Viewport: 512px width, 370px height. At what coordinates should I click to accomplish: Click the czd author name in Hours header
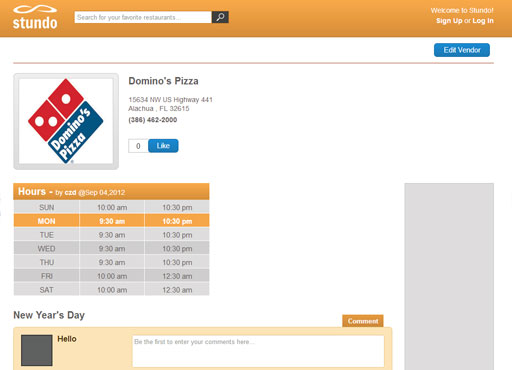(x=70, y=193)
